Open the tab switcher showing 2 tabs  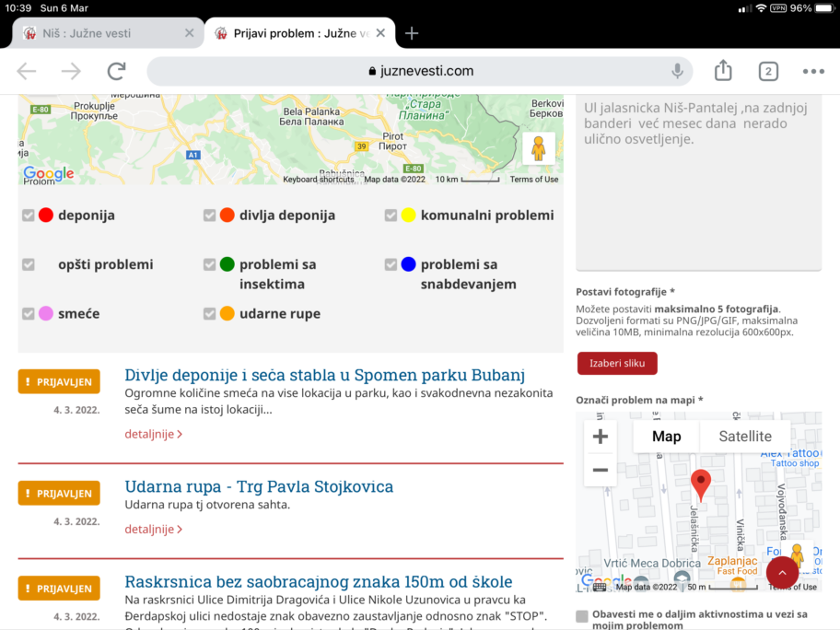coord(767,71)
